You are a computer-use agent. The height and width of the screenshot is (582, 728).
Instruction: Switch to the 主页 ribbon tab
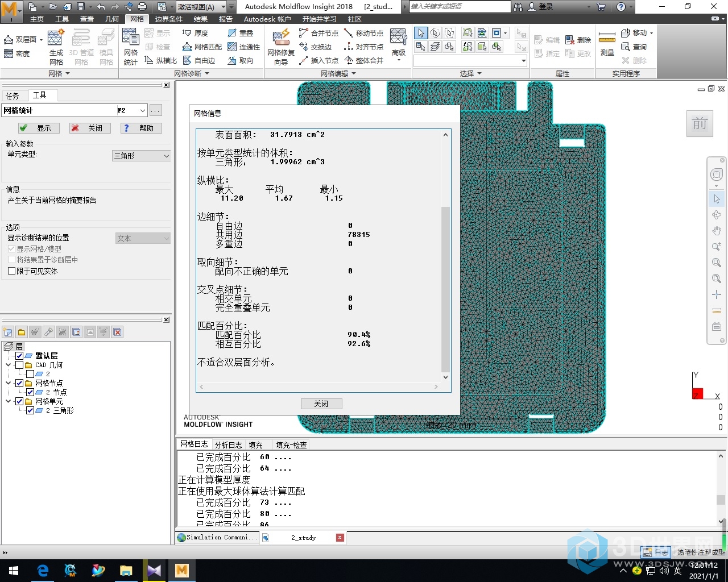(x=37, y=19)
